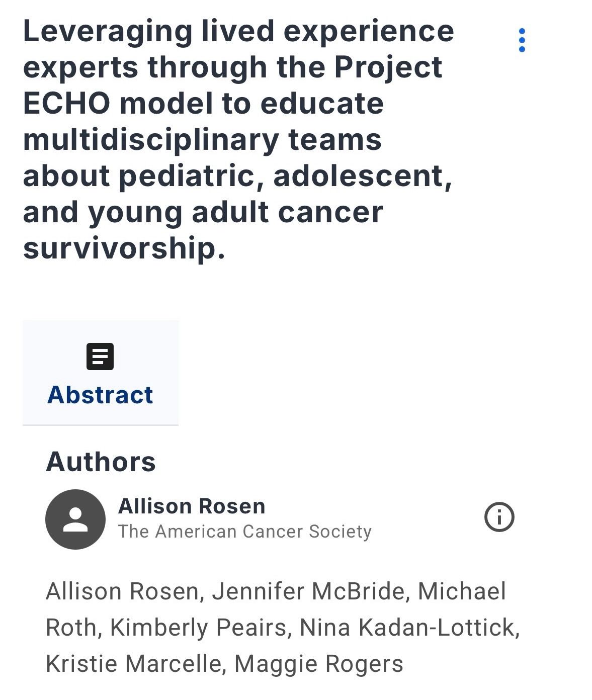Click 'ECHO model to educate' title line
The height and width of the screenshot is (700, 592).
pos(203,104)
